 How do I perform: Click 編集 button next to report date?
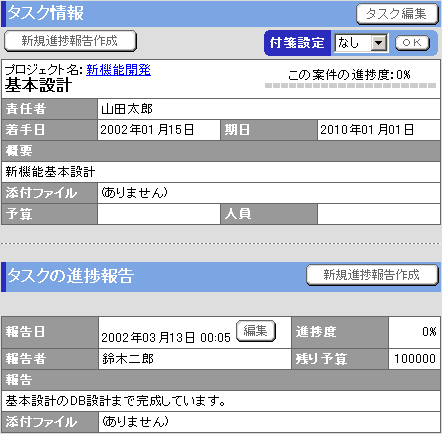(256, 331)
